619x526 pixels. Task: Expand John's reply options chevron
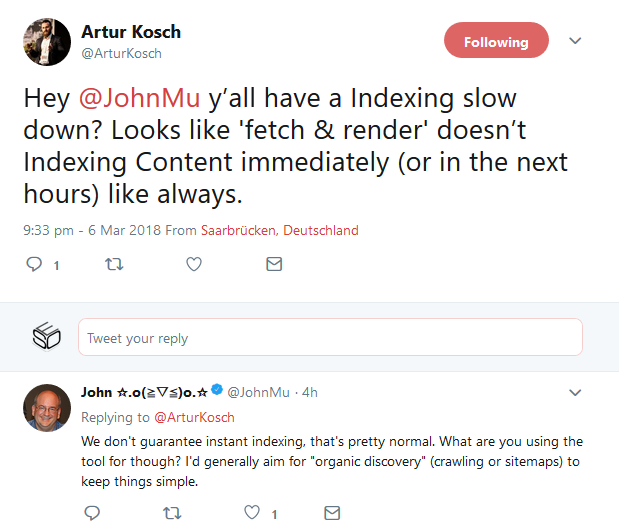(x=575, y=393)
